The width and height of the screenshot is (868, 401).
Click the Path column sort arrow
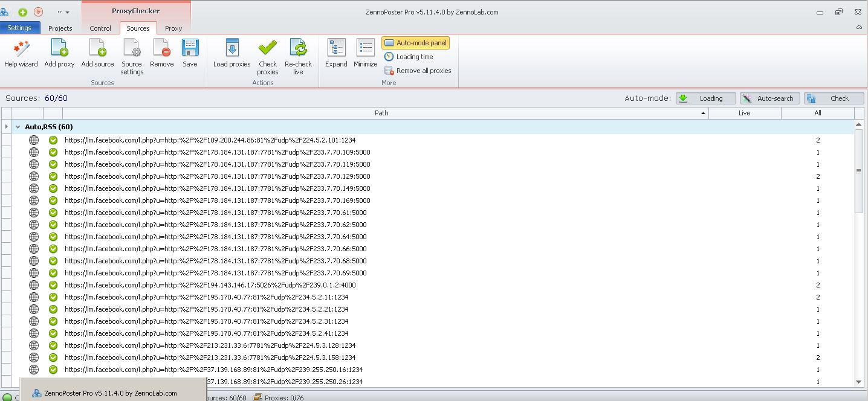coord(703,113)
